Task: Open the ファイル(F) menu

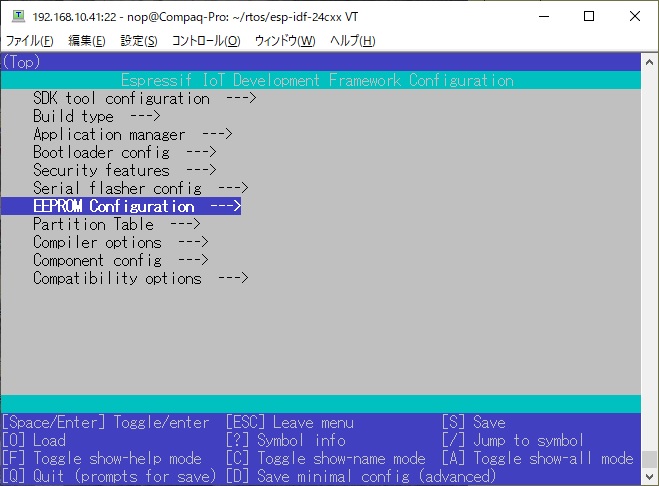Action: tap(29, 41)
